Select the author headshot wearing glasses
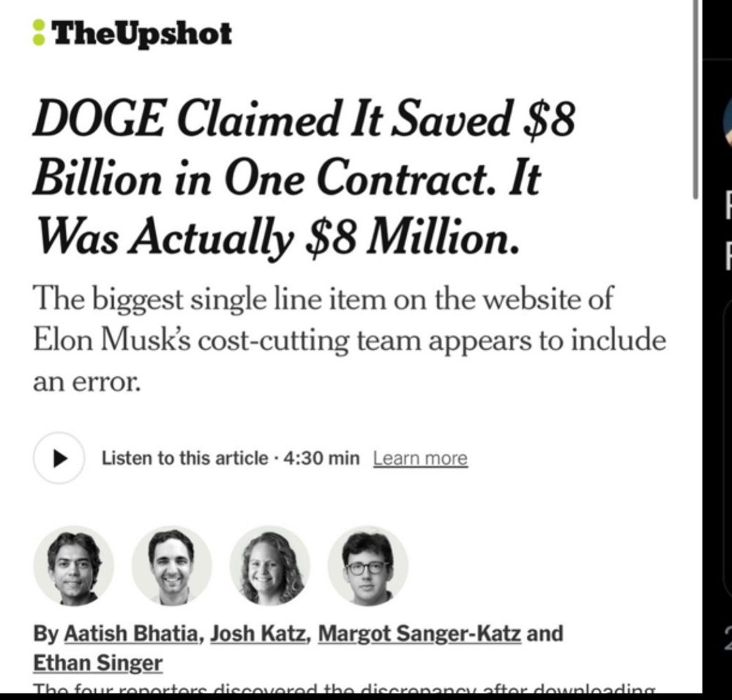The height and width of the screenshot is (700, 732). click(368, 566)
